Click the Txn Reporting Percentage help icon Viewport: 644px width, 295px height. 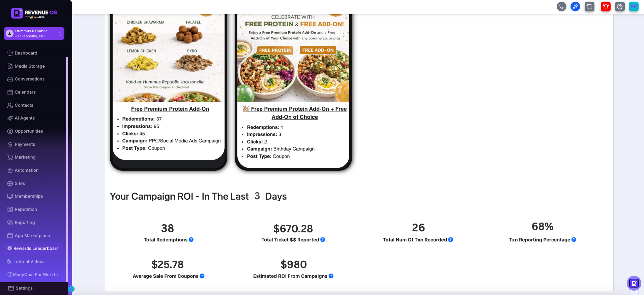click(x=573, y=239)
